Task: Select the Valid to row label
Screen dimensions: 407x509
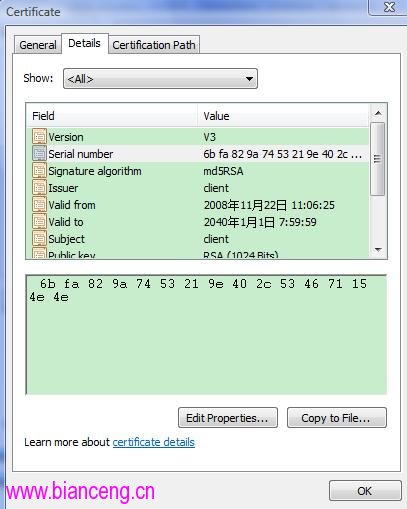Action: pos(66,222)
